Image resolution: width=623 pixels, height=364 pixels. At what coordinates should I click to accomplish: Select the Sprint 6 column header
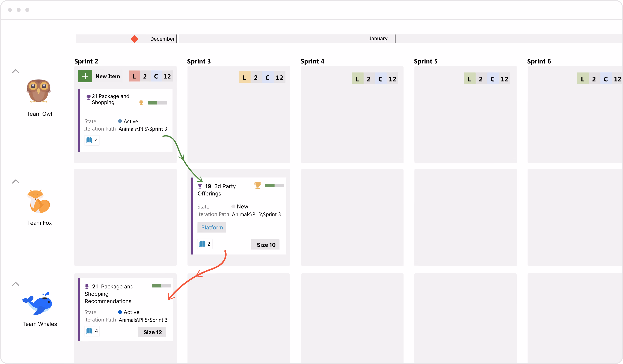point(539,61)
